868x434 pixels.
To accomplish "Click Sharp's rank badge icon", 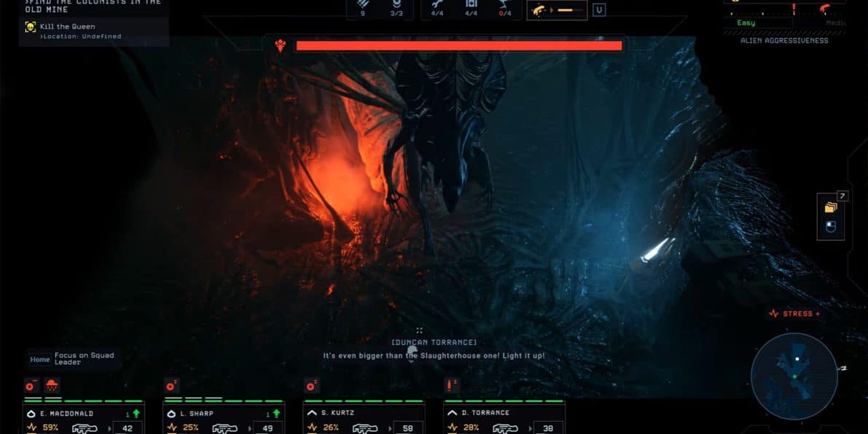I will (x=171, y=414).
